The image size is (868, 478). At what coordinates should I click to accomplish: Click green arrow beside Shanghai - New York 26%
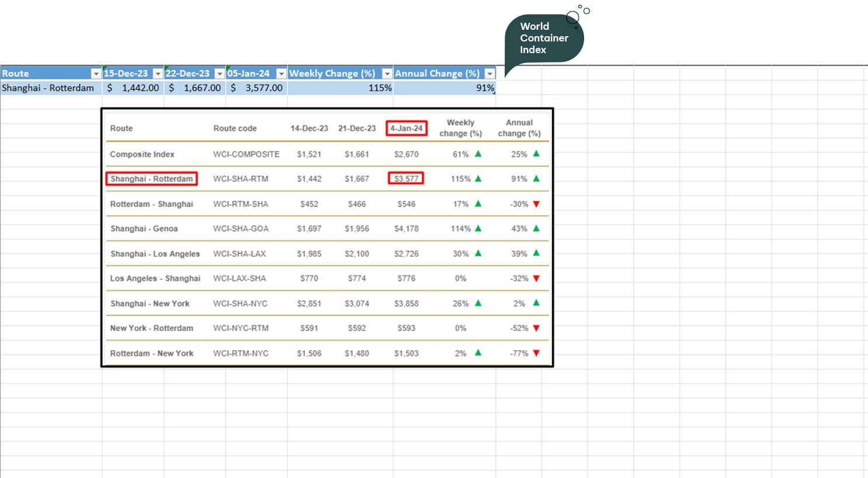478,303
